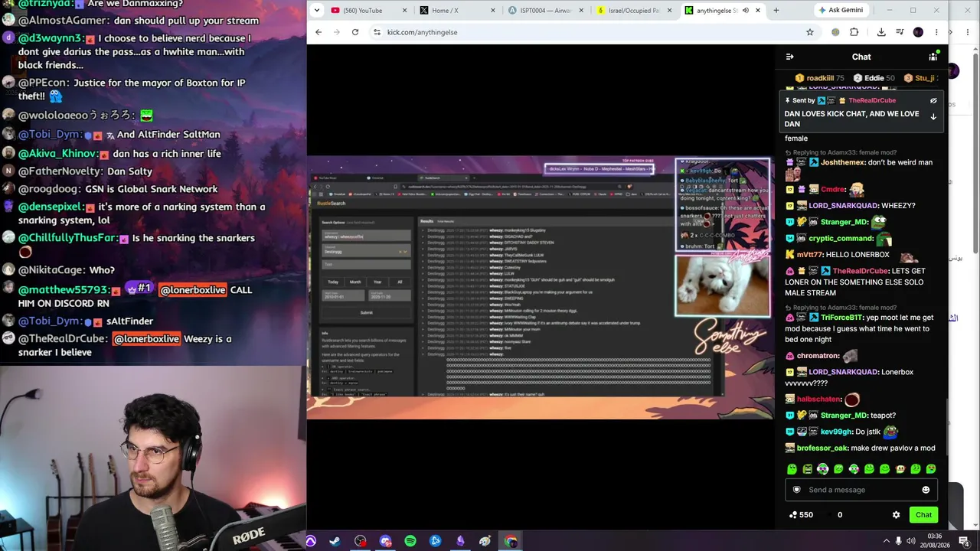This screenshot has width=980, height=551.
Task: Click the green Chat send button
Action: 923,515
